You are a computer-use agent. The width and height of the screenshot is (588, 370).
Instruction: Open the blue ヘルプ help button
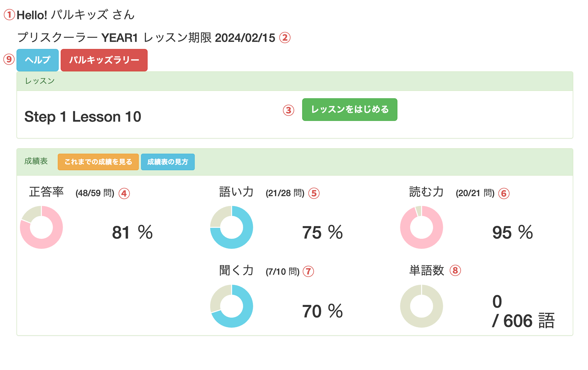pyautogui.click(x=38, y=60)
